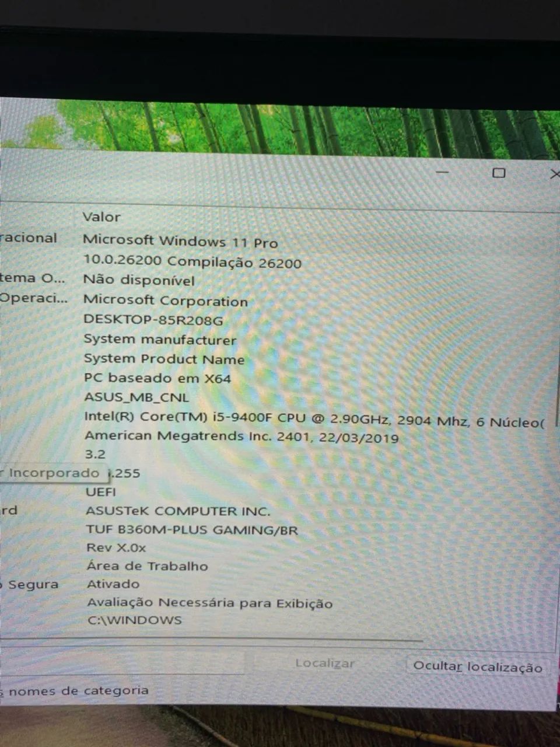The height and width of the screenshot is (747, 560).
Task: Sort by the Valor column header
Action: [x=101, y=217]
